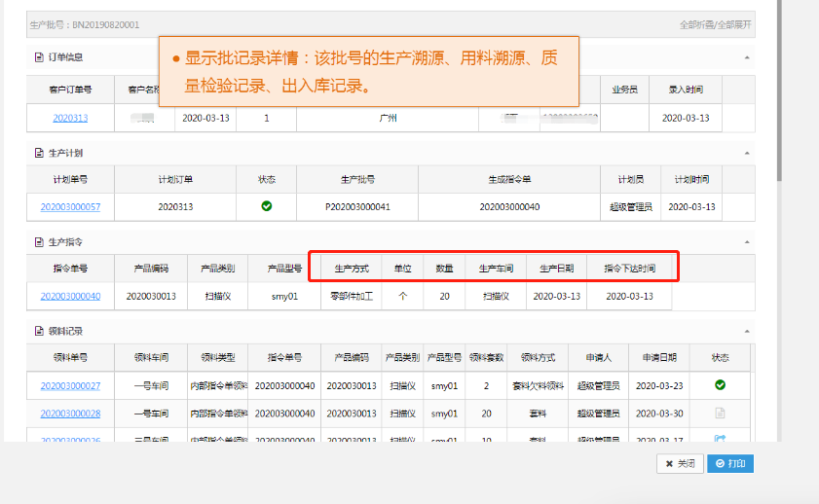Click 计划订单 column header

tap(175, 179)
